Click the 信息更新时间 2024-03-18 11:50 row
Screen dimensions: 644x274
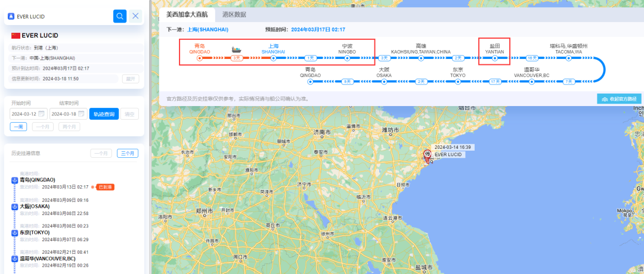click(63, 79)
